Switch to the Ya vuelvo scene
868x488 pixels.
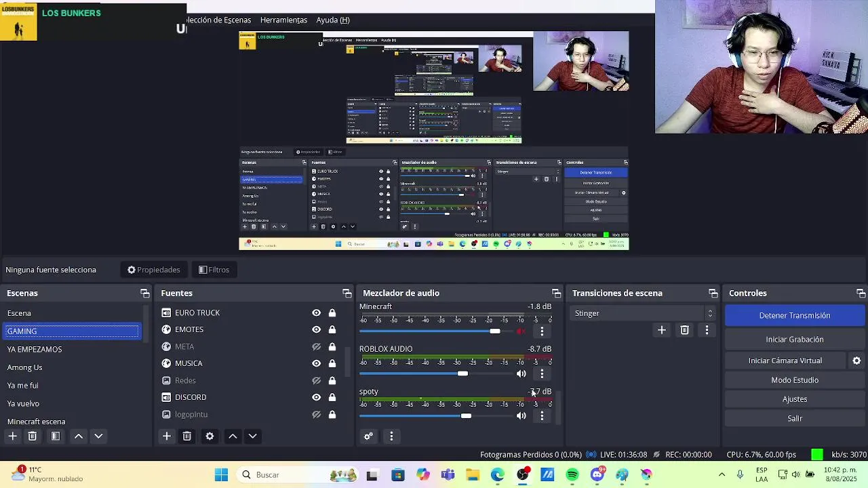[x=24, y=403]
